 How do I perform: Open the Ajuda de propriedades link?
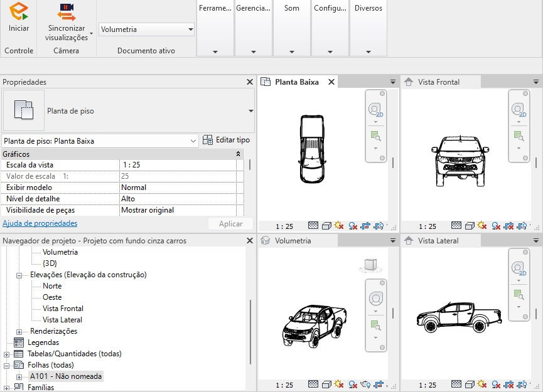point(40,223)
